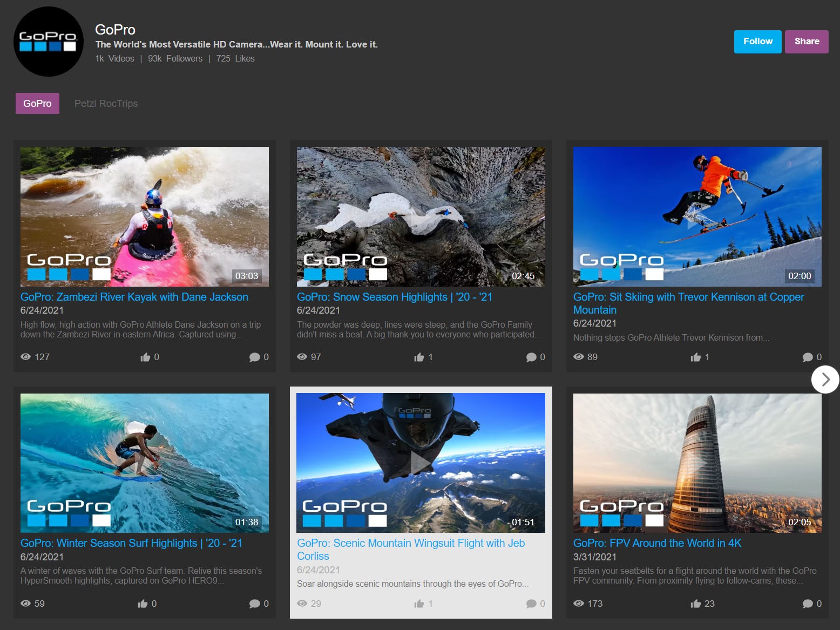Viewport: 840px width, 630px height.
Task: Like the FPV Around the World video
Action: pyautogui.click(x=695, y=604)
